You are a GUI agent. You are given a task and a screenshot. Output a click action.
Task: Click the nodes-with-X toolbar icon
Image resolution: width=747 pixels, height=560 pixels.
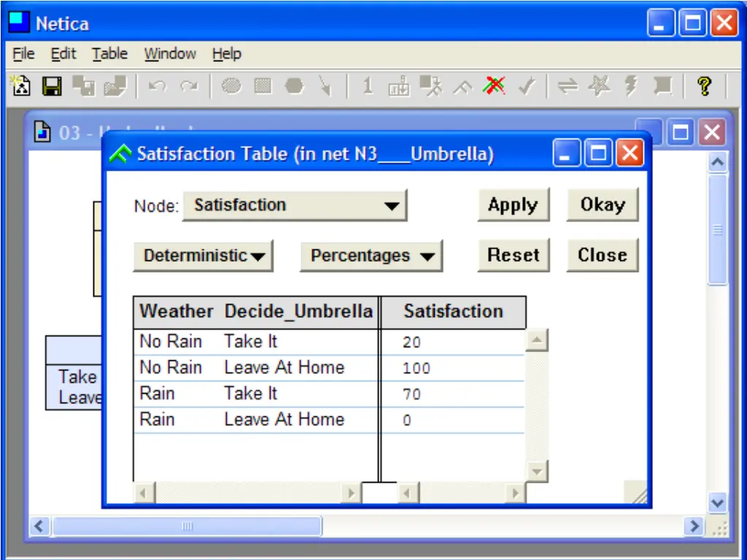tap(431, 86)
